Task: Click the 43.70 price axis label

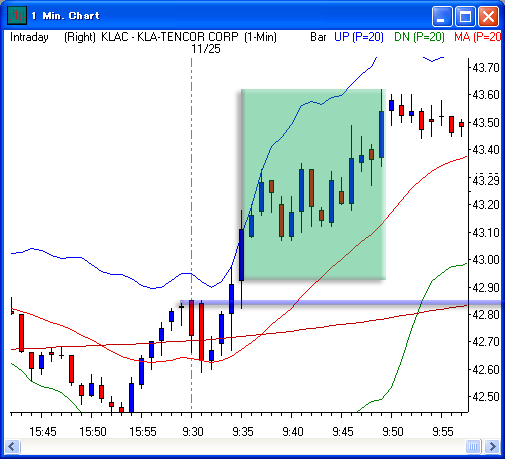Action: 486,68
